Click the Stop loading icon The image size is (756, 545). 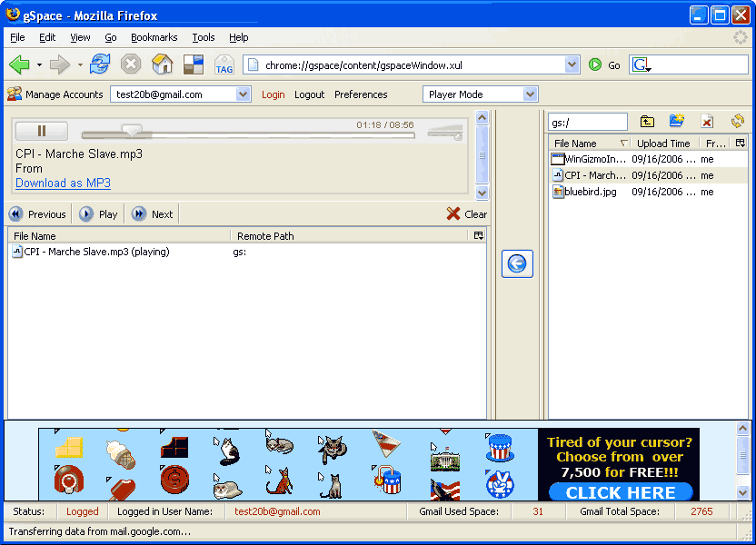pos(131,64)
